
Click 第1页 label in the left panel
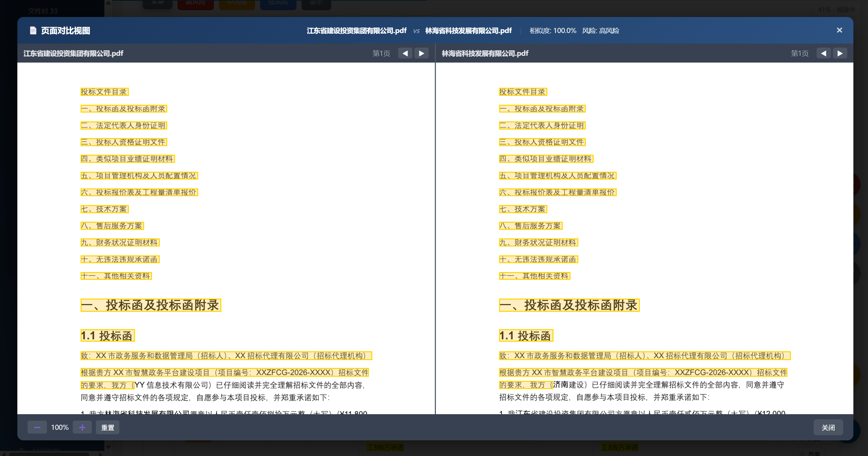coord(381,53)
